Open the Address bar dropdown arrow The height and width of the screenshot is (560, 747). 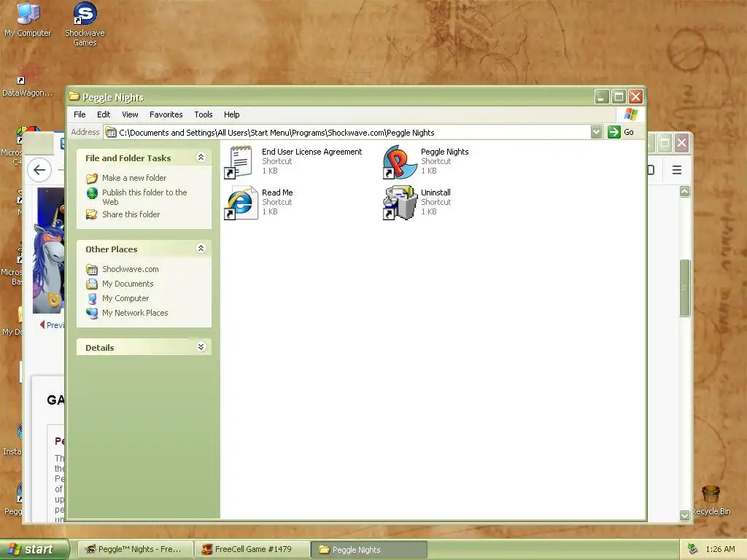tap(596, 133)
